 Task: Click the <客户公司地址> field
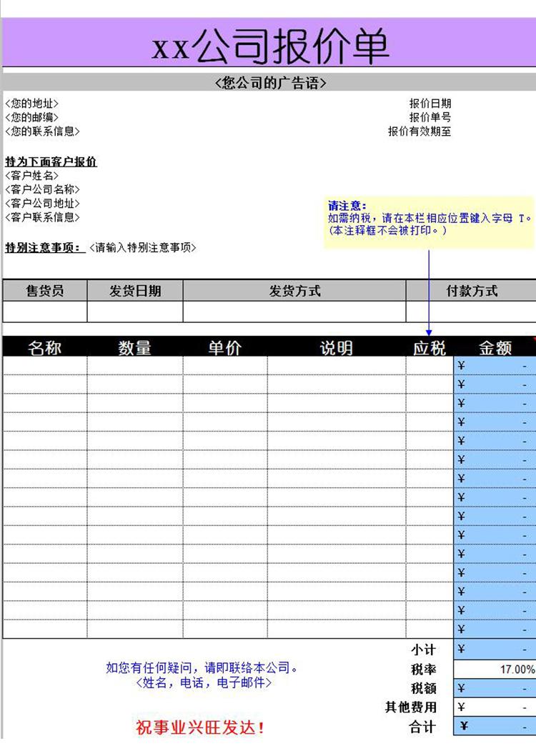point(43,204)
